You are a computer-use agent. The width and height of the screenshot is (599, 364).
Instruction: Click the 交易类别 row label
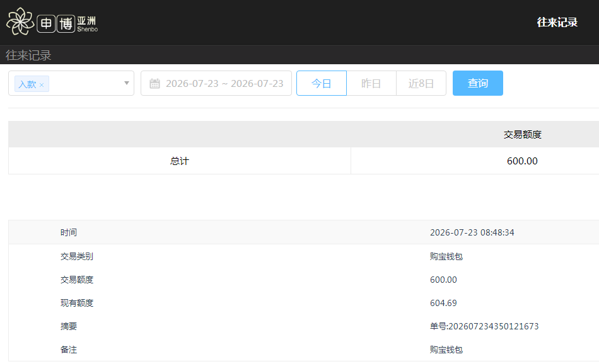click(x=77, y=256)
